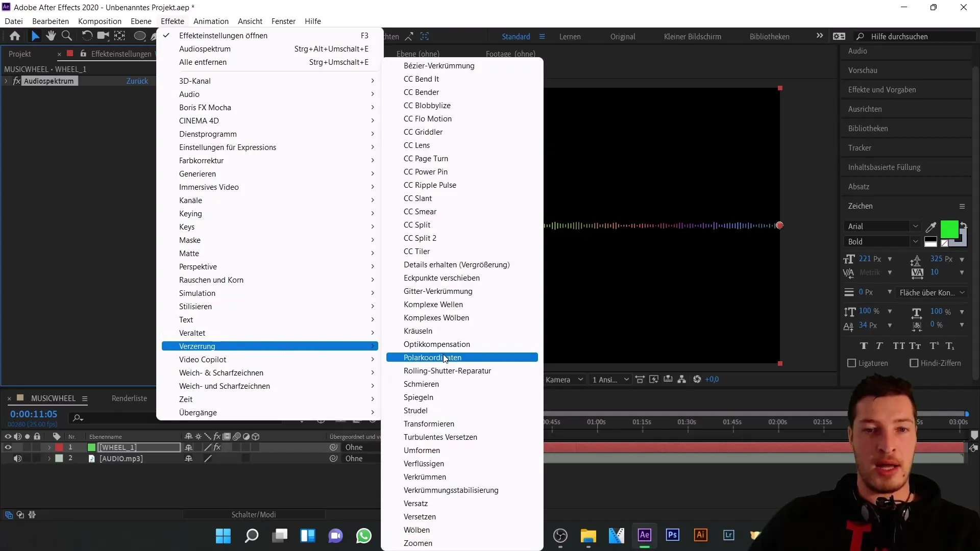This screenshot has width=980, height=551.
Task: Select the Unified Camera tool
Action: coord(103,36)
